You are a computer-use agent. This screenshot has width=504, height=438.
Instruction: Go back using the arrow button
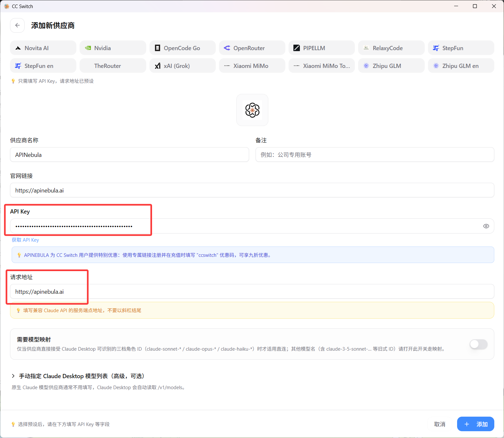pos(17,25)
